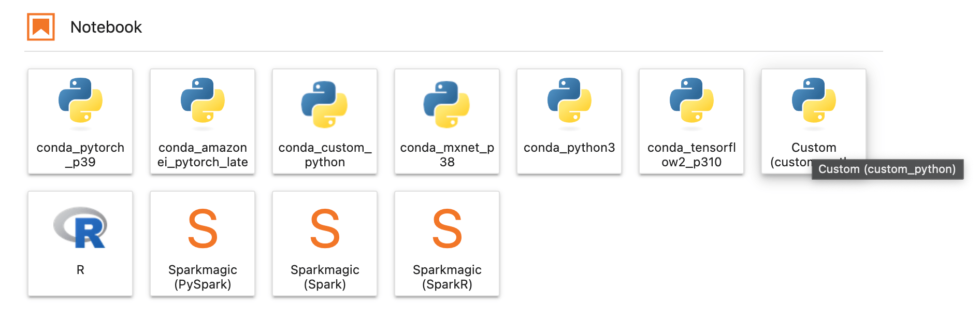The width and height of the screenshot is (980, 316).
Task: Create a conda_mxnet_p38 notebook
Action: (x=447, y=121)
